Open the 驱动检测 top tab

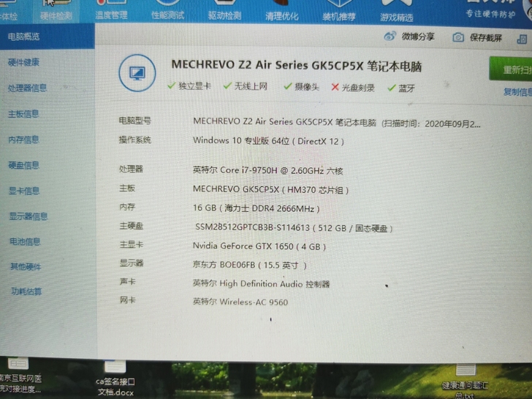(224, 11)
